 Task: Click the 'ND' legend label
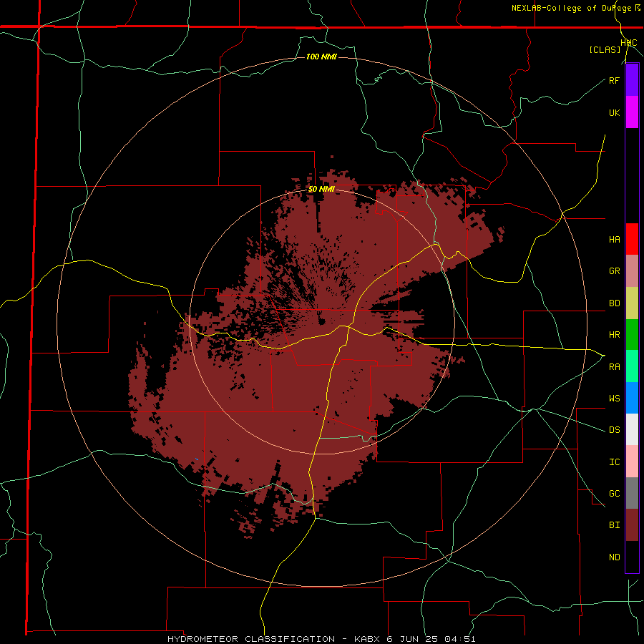[614, 557]
